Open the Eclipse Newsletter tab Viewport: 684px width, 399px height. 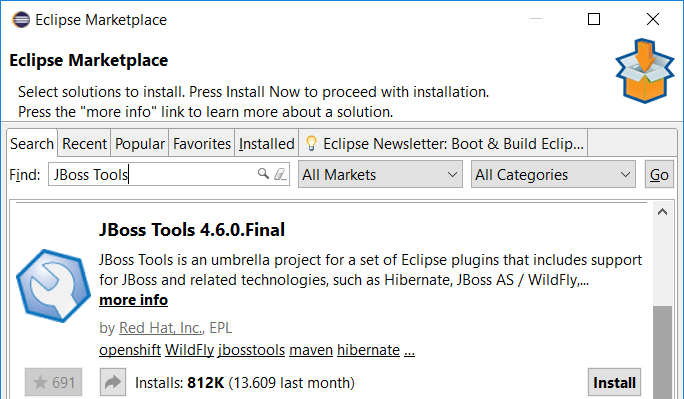[443, 143]
